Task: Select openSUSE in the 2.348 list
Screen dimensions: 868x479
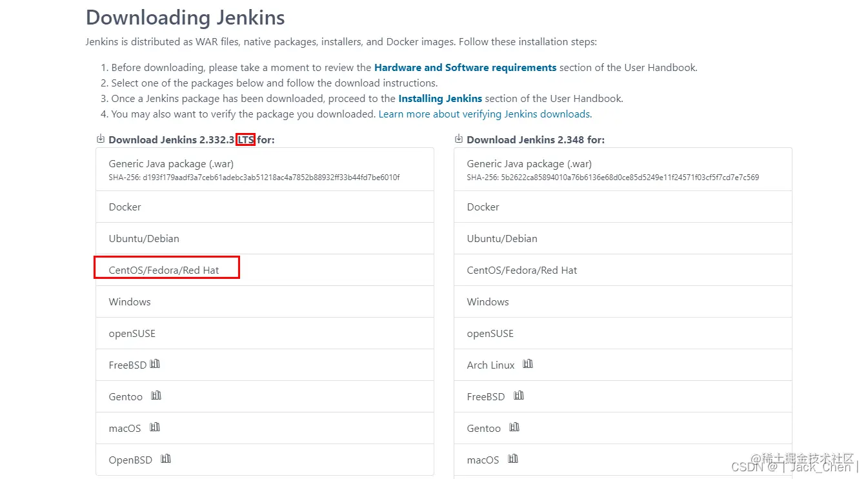Action: pyautogui.click(x=623, y=333)
